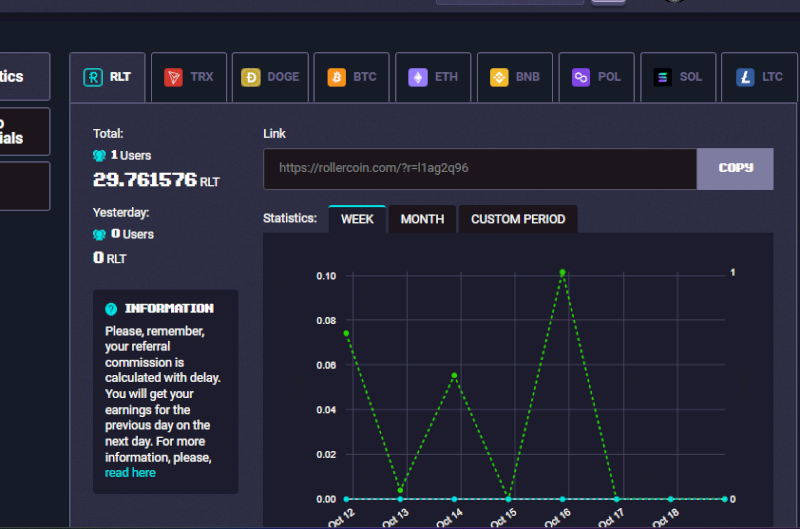This screenshot has width=800, height=529.
Task: Click the BNB coin icon
Action: [499, 77]
